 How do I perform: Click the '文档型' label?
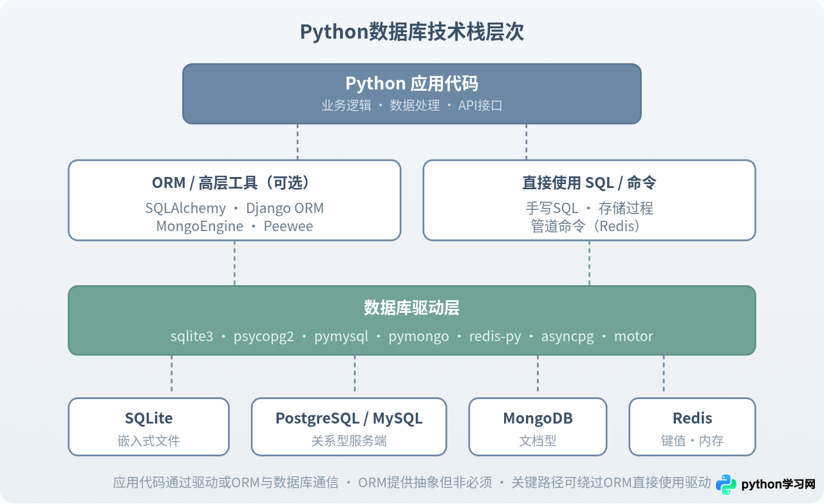tap(538, 441)
